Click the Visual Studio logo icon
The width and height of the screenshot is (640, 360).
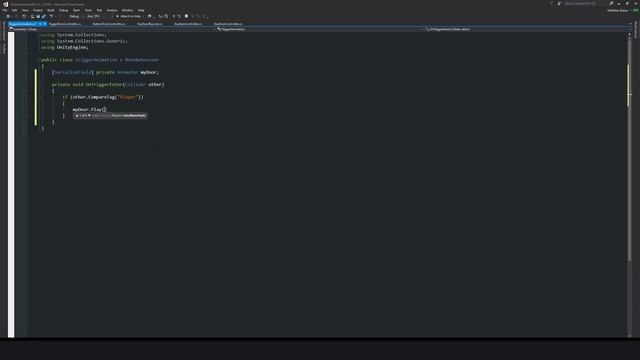pyautogui.click(x=5, y=4)
